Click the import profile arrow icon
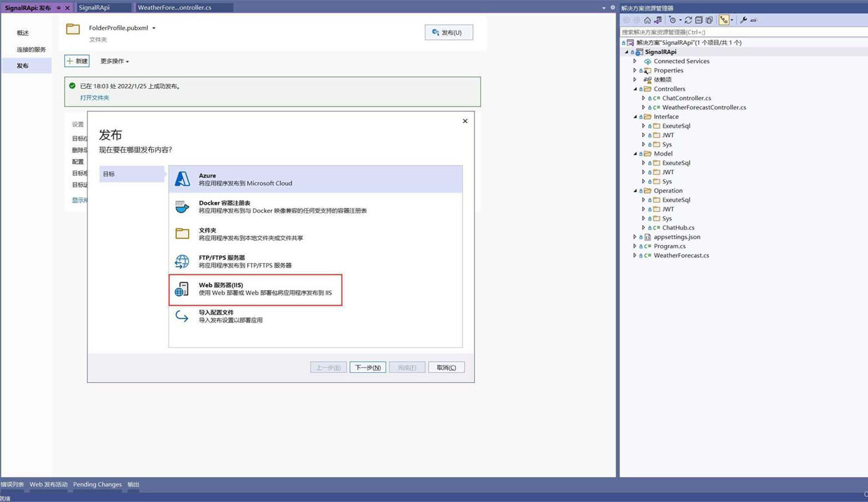The width and height of the screenshot is (868, 502). [x=182, y=317]
